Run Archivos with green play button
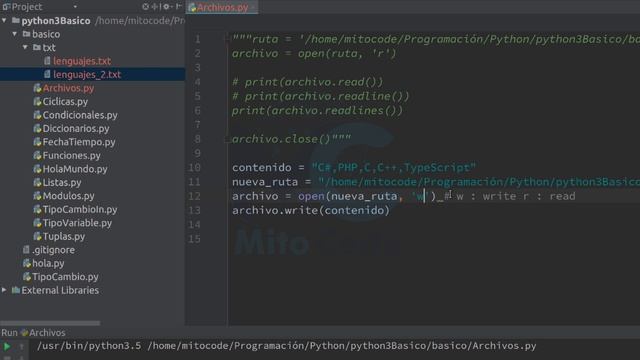640x360 pixels. pos(7,347)
